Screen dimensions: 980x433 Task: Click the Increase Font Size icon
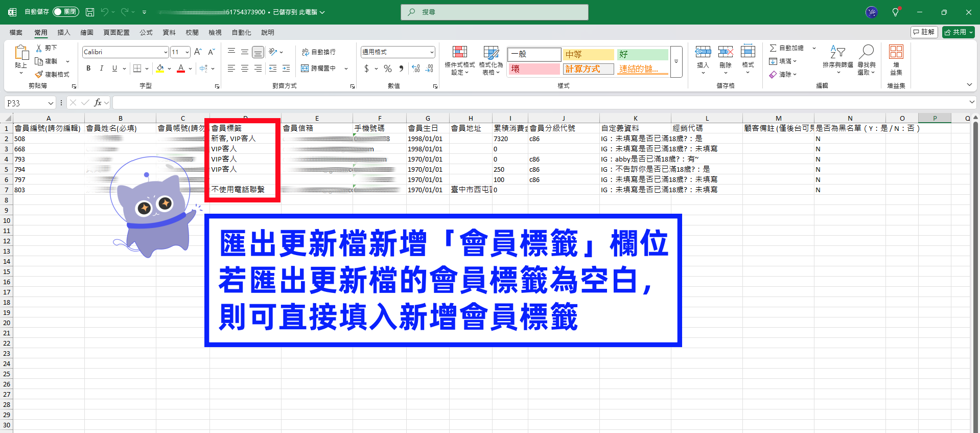pyautogui.click(x=198, y=52)
